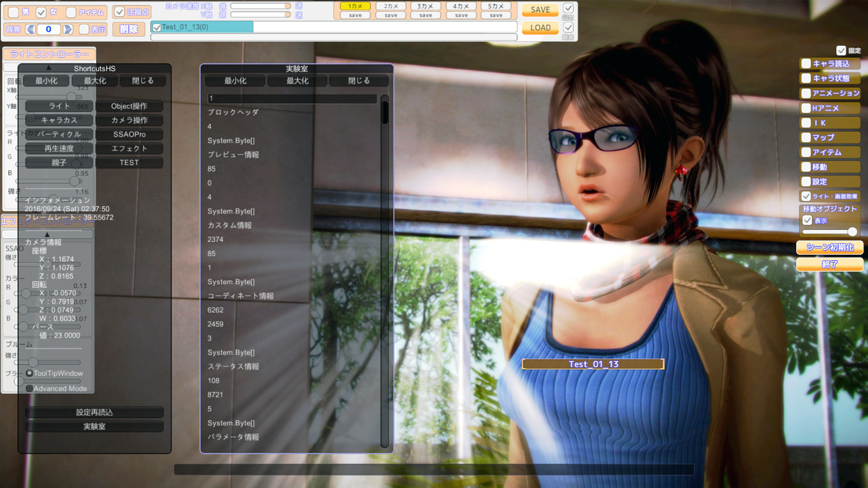This screenshot has width=868, height=488.
Task: Open the 親子 shortcut
Action: point(59,162)
